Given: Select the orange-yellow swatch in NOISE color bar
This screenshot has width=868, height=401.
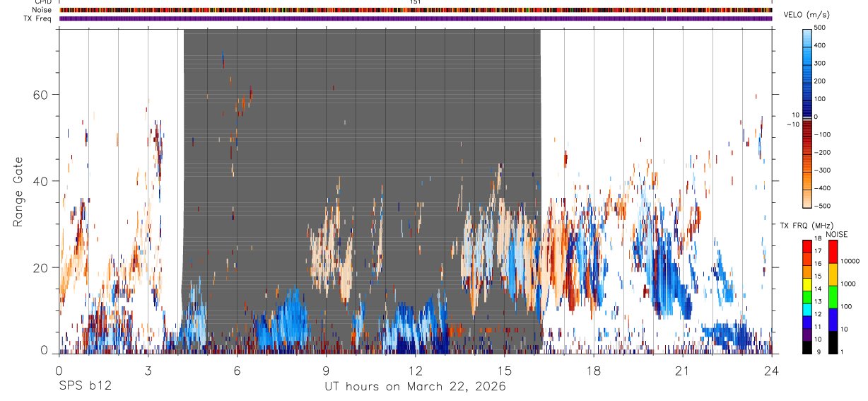Looking at the screenshot, I should (x=833, y=274).
